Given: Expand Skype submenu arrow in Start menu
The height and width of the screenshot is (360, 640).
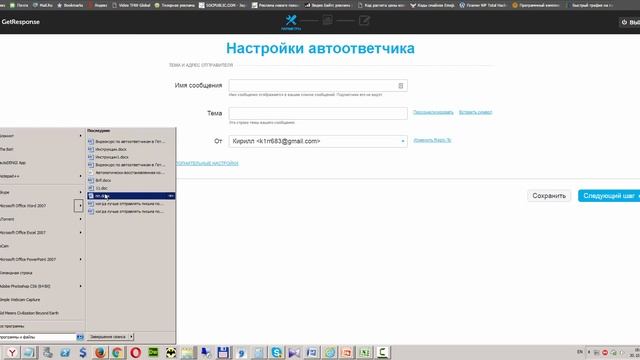Looking at the screenshot, I should [x=80, y=192].
